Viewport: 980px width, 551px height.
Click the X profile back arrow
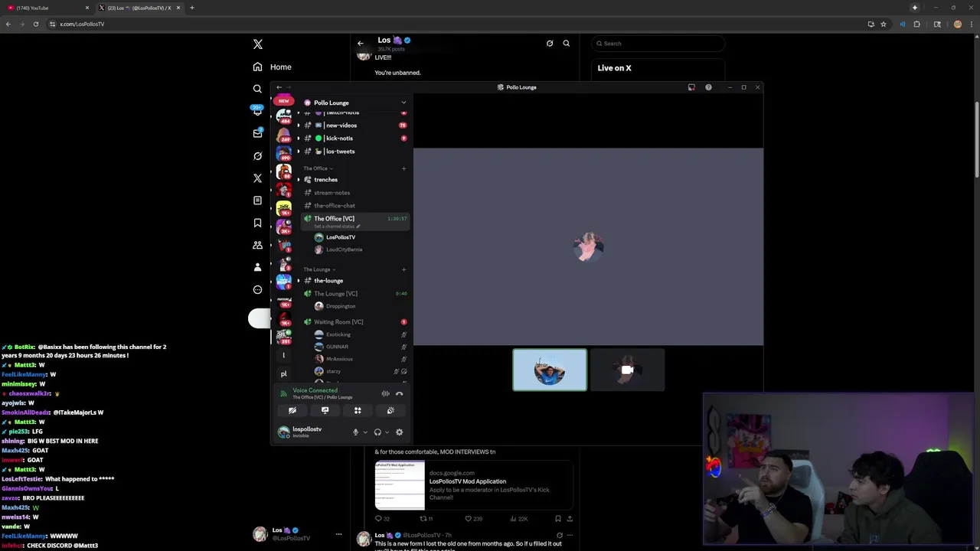coord(361,44)
